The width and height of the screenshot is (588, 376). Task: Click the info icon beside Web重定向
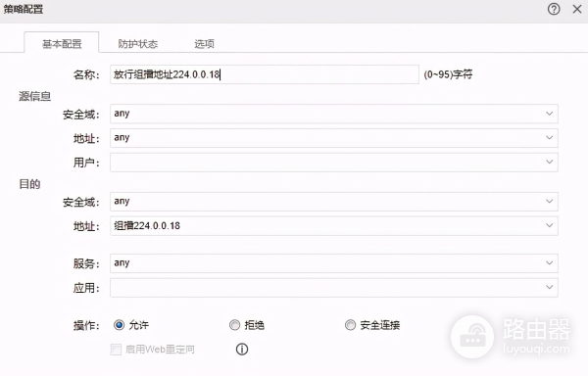pos(242,349)
